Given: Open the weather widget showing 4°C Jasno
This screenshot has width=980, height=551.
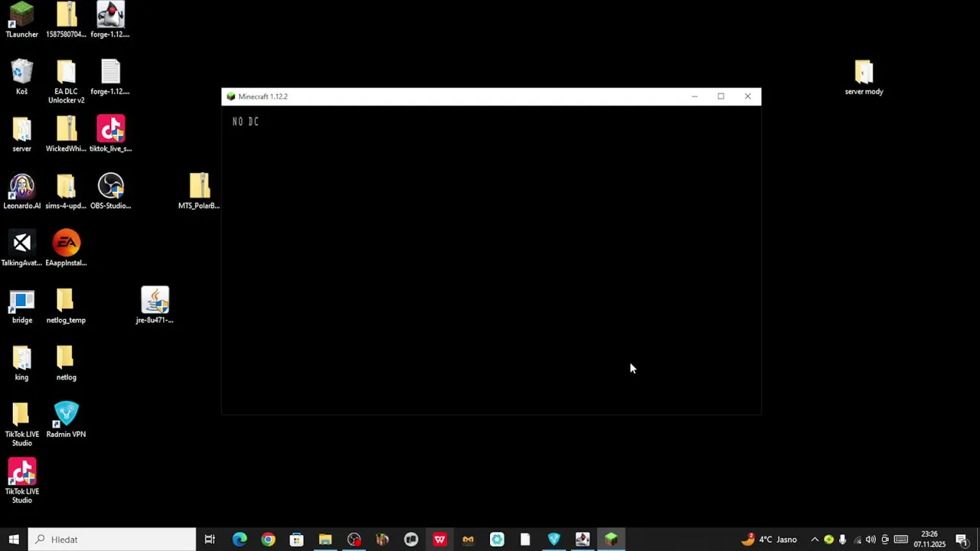Looking at the screenshot, I should coord(769,540).
